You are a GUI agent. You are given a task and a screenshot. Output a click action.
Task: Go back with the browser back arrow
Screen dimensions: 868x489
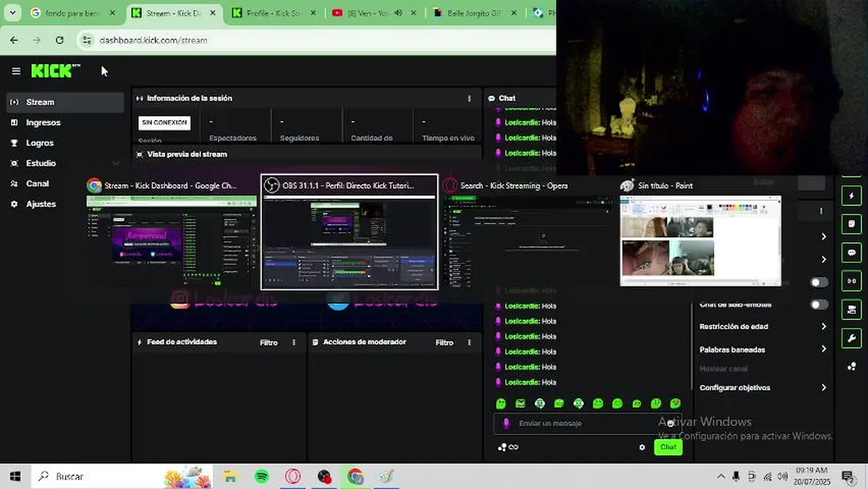tap(14, 40)
